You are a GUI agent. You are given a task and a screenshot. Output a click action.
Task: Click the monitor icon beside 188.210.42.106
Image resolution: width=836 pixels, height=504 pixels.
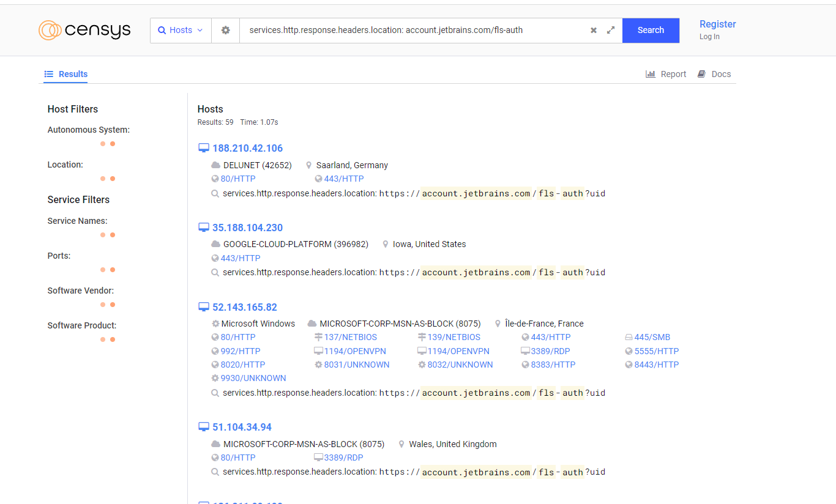[204, 148]
